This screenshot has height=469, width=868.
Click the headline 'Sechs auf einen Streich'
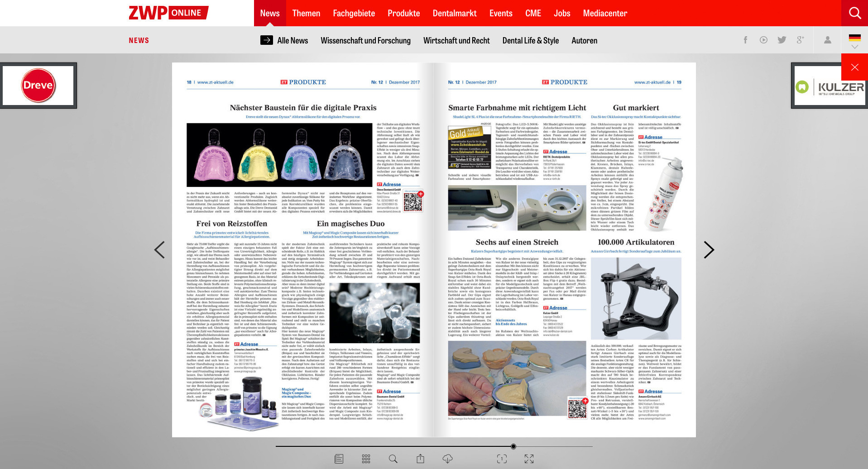517,242
